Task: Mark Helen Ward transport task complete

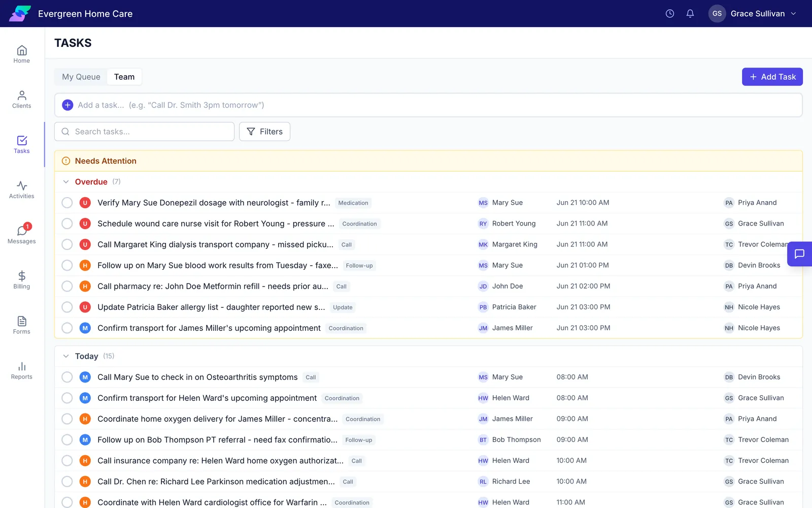Action: coord(67,398)
